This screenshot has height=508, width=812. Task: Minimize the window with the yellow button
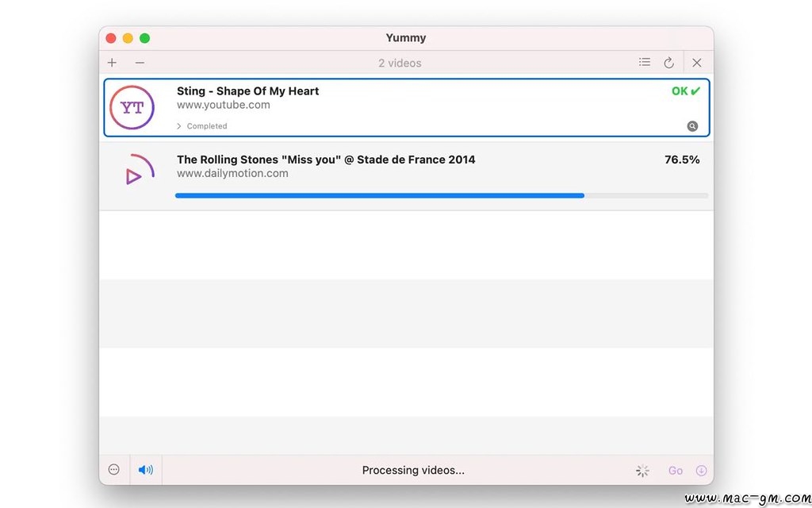coord(128,38)
